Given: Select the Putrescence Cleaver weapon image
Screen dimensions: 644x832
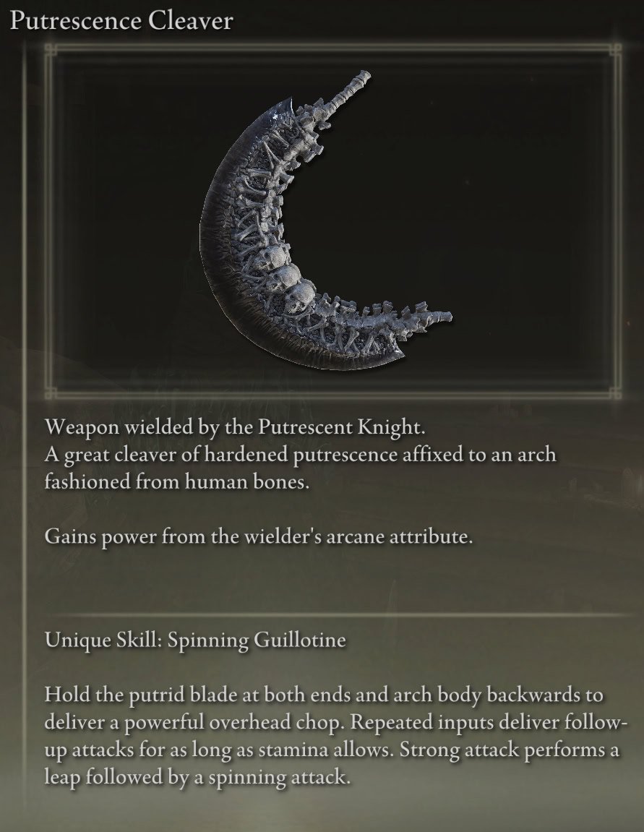Looking at the screenshot, I should (x=325, y=220).
